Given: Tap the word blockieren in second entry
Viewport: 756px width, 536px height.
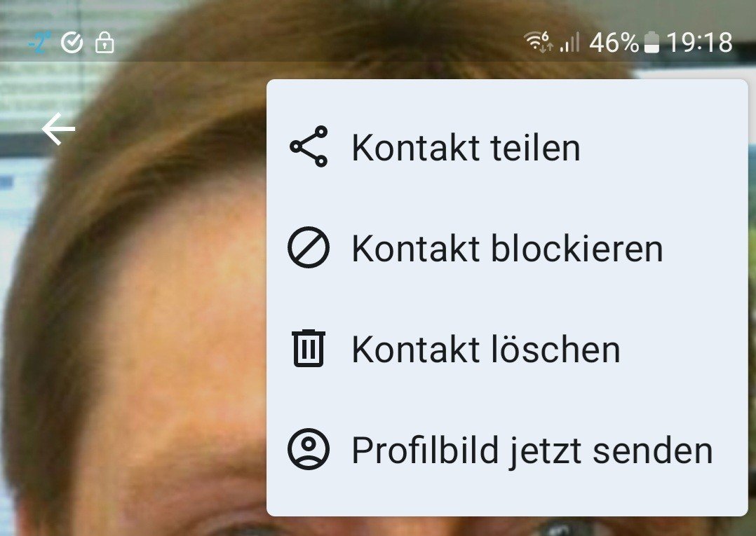Looking at the screenshot, I should pos(576,248).
